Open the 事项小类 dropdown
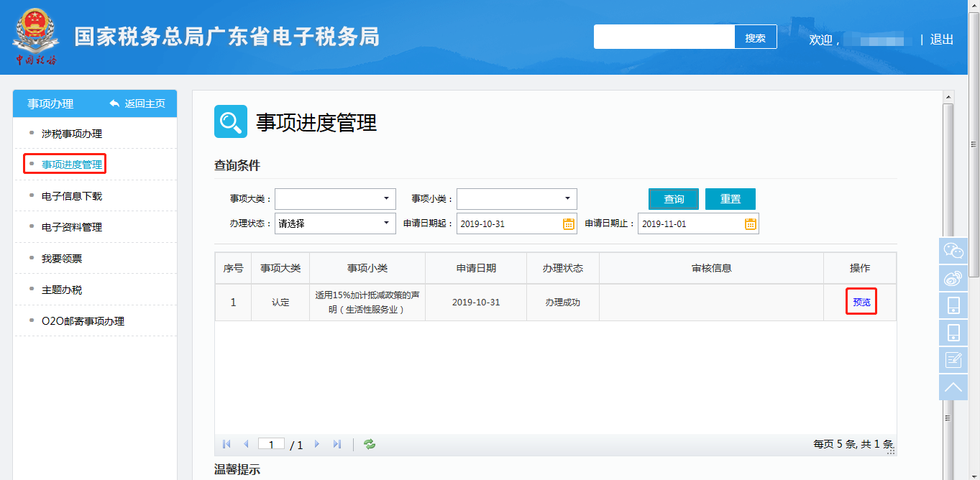Screen dimensions: 980x480 point(518,198)
